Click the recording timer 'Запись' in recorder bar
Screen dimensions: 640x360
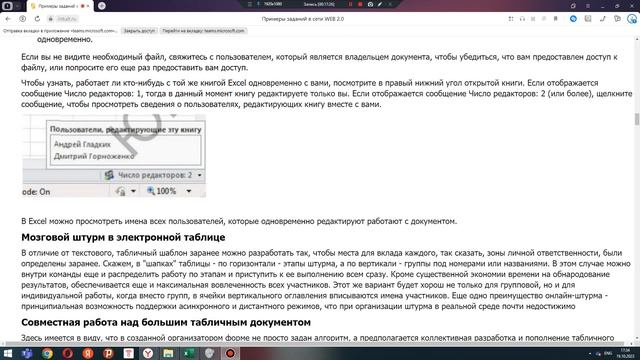(x=319, y=4)
